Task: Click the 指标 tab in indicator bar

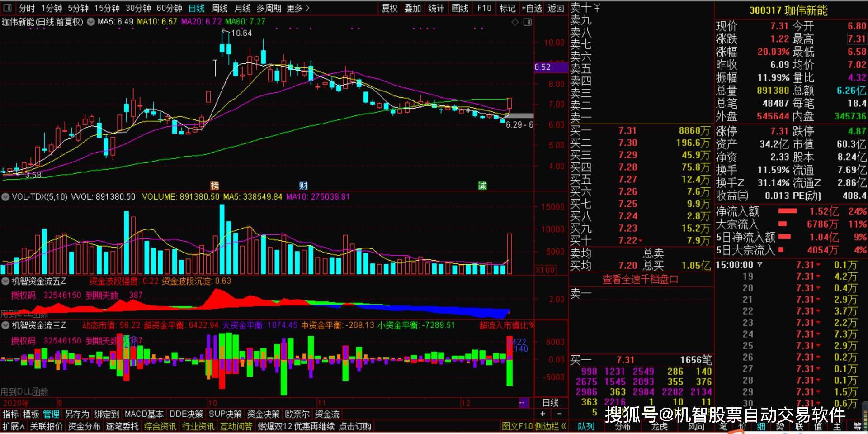Action: (10, 414)
